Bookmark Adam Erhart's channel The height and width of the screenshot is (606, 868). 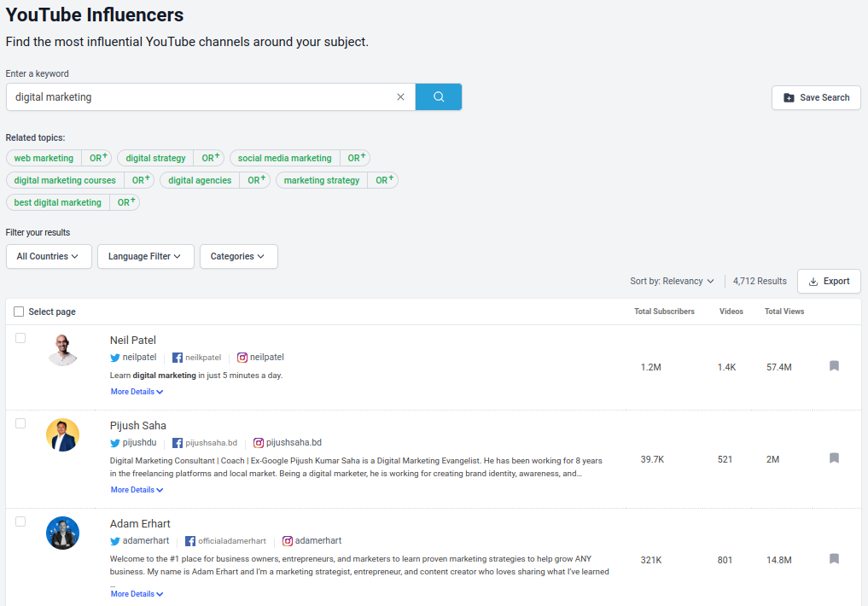coord(834,558)
